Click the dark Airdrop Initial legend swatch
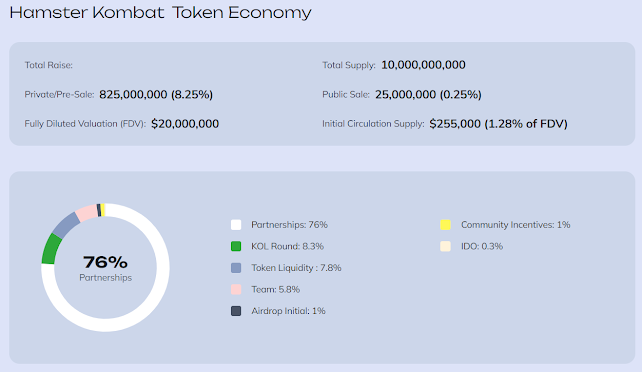The image size is (642, 372). coord(236,311)
